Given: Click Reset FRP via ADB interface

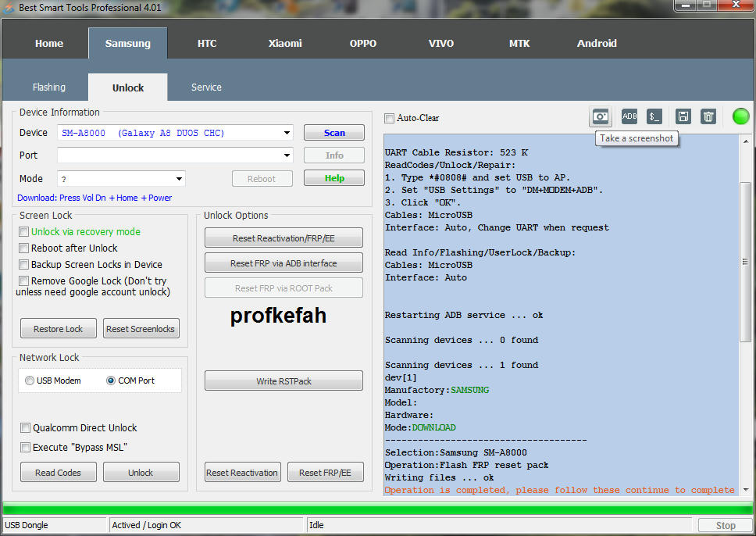Looking at the screenshot, I should (x=283, y=263).
